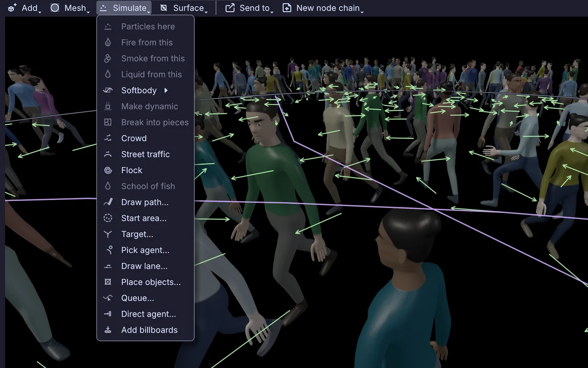
Task: Click the Draw path pencil icon
Action: 108,202
